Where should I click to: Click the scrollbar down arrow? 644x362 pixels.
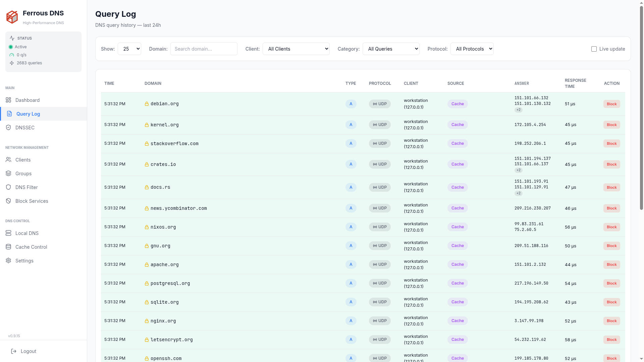click(641, 359)
